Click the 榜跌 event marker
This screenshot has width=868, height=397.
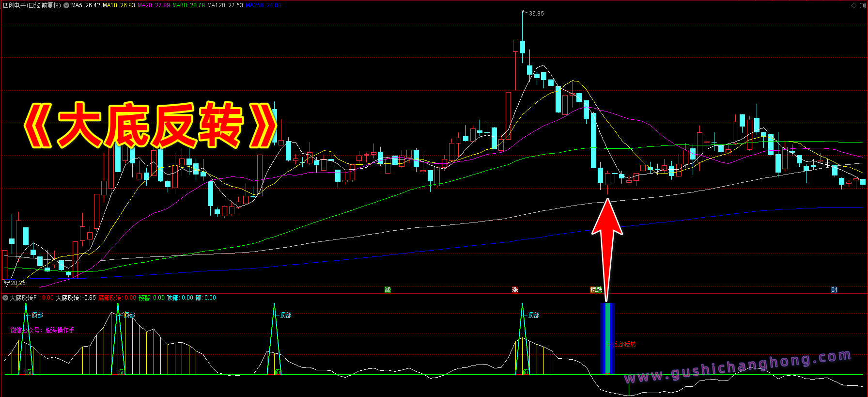(x=596, y=289)
